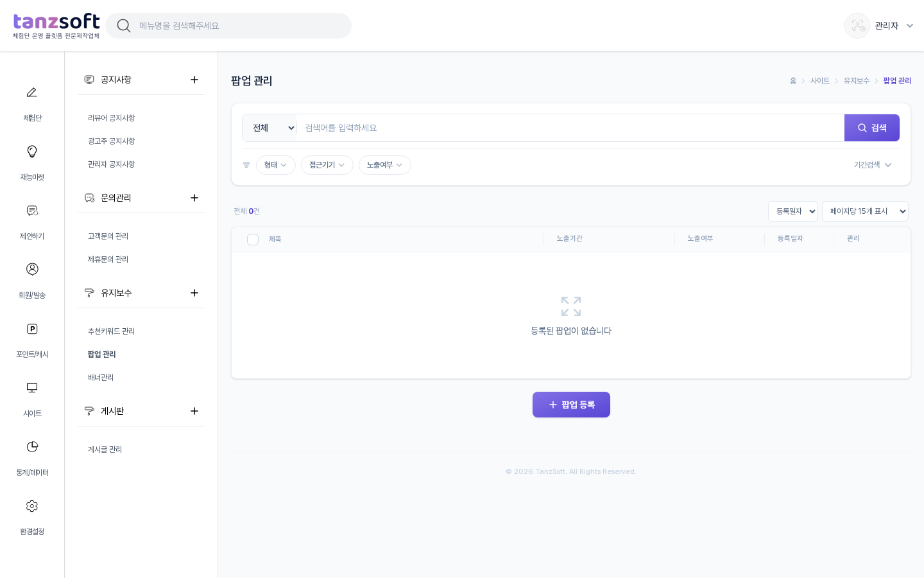
Task: Expand the 공지사항 plus toggle
Action: click(x=194, y=80)
